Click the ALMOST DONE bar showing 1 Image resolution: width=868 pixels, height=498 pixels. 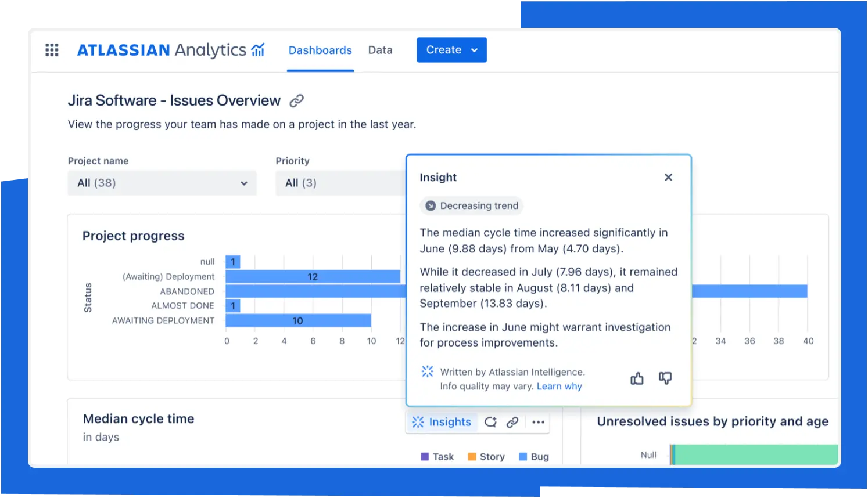(232, 306)
